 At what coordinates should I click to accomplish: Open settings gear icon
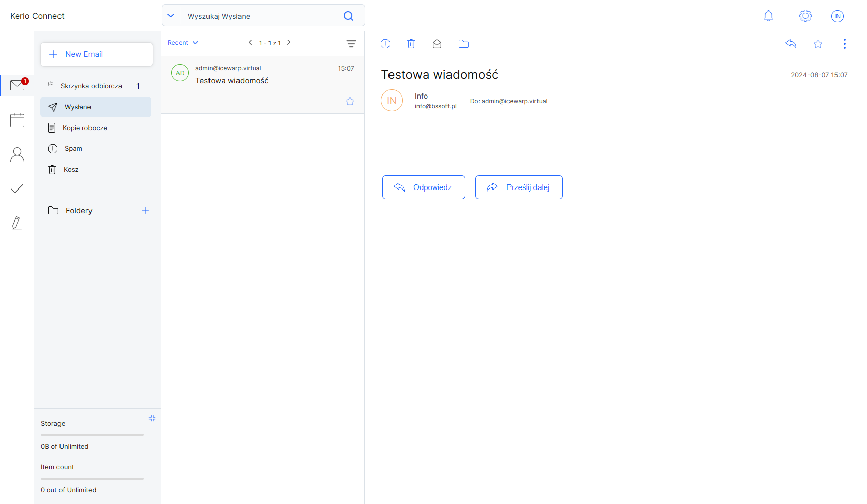[x=805, y=16]
